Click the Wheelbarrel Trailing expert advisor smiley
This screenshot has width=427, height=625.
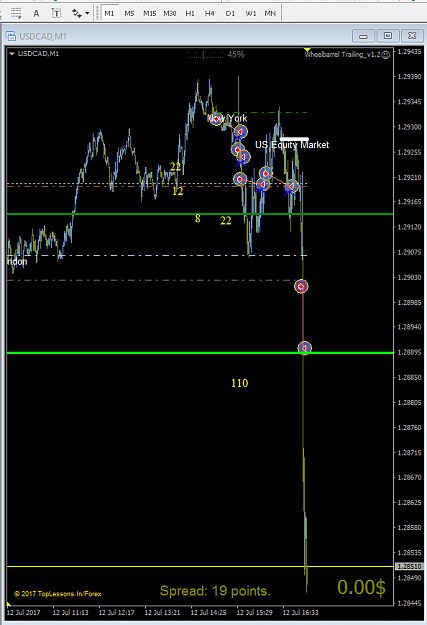[386, 55]
